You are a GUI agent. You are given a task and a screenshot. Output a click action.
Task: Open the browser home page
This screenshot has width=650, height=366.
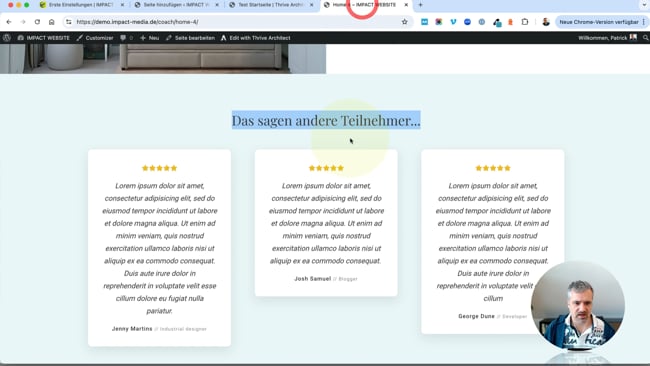point(51,22)
